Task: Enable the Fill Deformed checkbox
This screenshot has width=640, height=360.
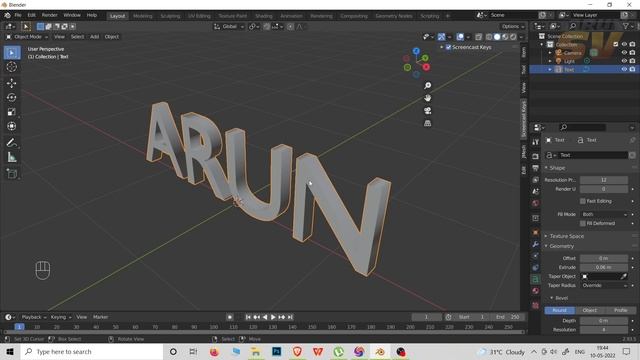Action: [583, 223]
